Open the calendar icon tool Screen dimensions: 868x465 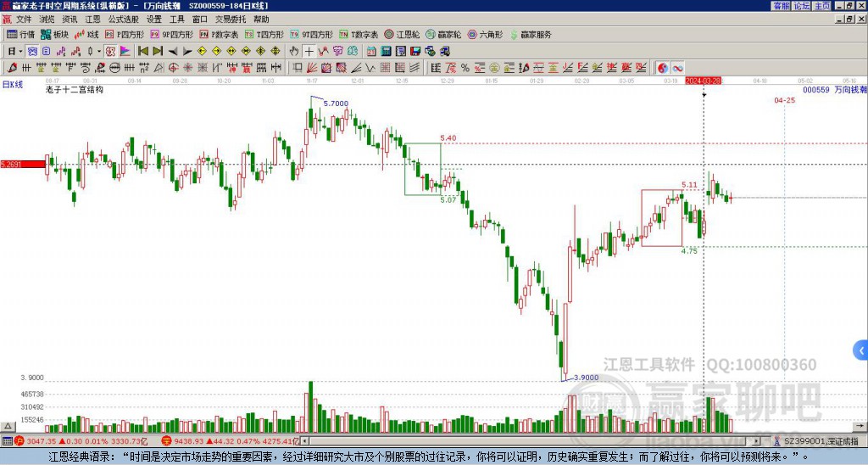click(x=371, y=51)
